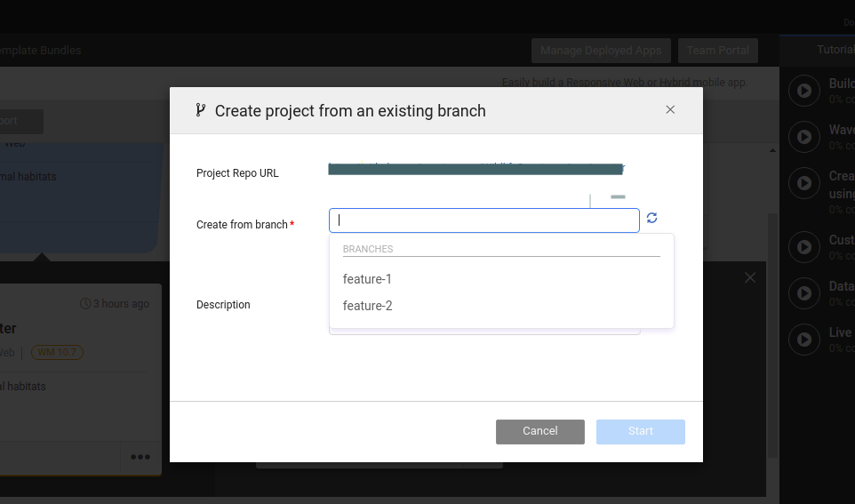Viewport: 855px width, 504px height.
Task: Choose the feature-2 branch option
Action: (367, 306)
